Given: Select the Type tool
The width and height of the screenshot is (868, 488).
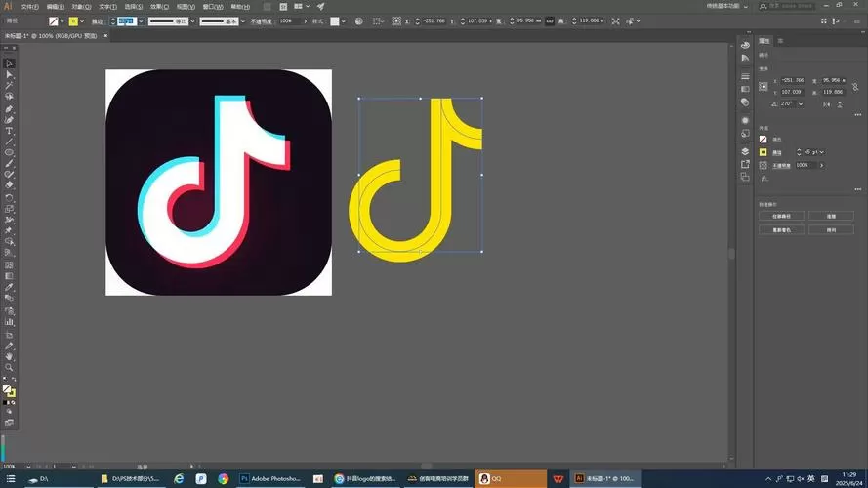Looking at the screenshot, I should tap(9, 131).
